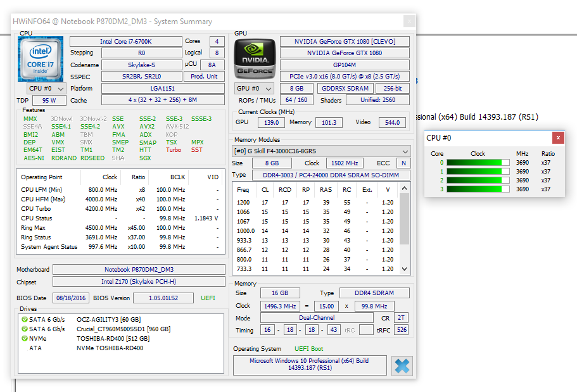Click the NVIDIA GeForce logo
This screenshot has height=392, width=577.
click(x=255, y=59)
